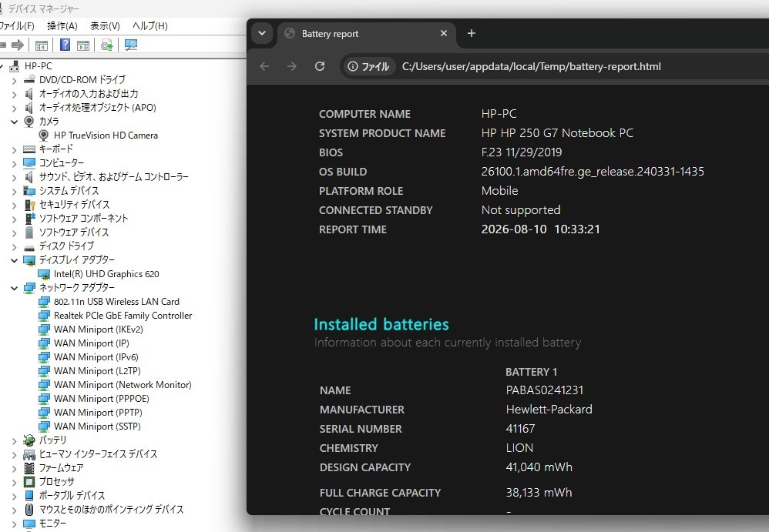Image resolution: width=769 pixels, height=532 pixels.
Task: Click the ディスク ドライブ category icon
Action: point(29,247)
